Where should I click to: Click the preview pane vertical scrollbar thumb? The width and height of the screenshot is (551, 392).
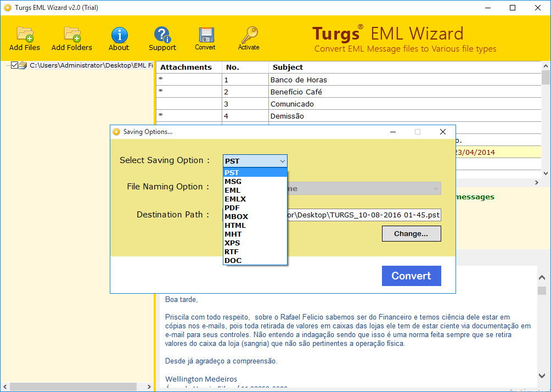click(542, 291)
